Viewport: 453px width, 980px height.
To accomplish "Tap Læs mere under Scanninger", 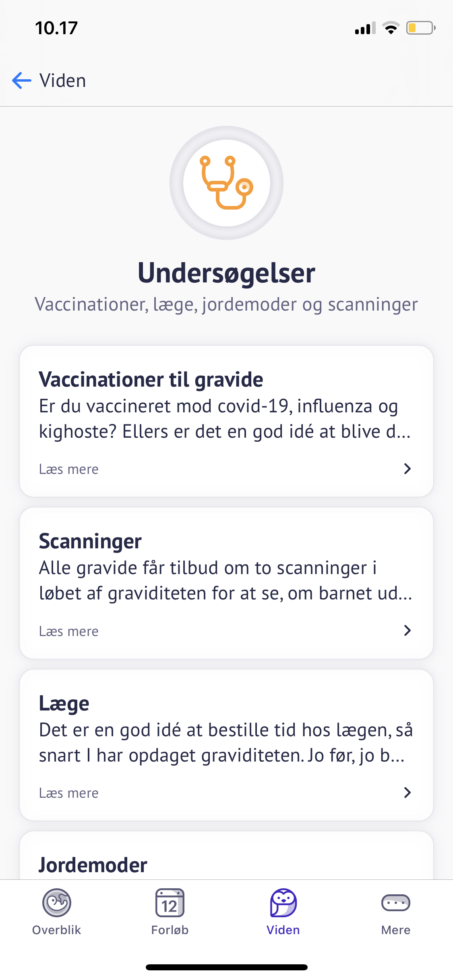I will click(69, 631).
